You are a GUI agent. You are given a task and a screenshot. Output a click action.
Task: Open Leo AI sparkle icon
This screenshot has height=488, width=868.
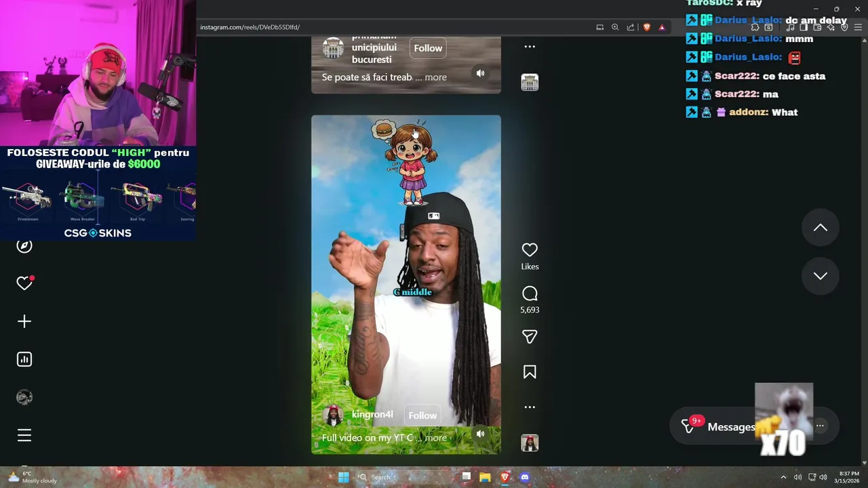point(831,27)
